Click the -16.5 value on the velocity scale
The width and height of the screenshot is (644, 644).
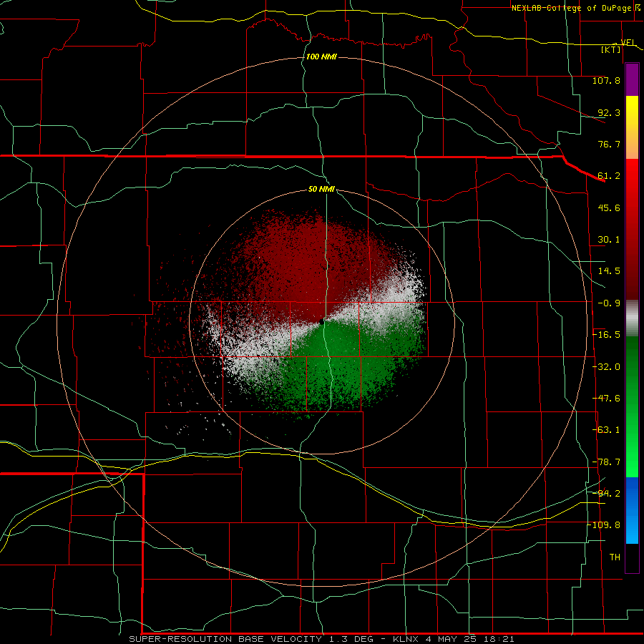point(606,335)
